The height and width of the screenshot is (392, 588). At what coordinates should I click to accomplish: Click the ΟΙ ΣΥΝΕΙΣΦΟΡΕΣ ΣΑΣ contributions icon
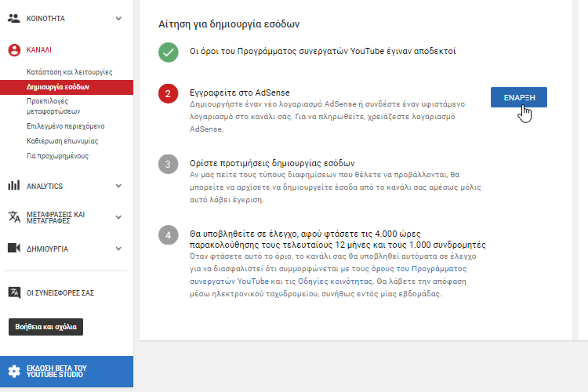pos(14,292)
